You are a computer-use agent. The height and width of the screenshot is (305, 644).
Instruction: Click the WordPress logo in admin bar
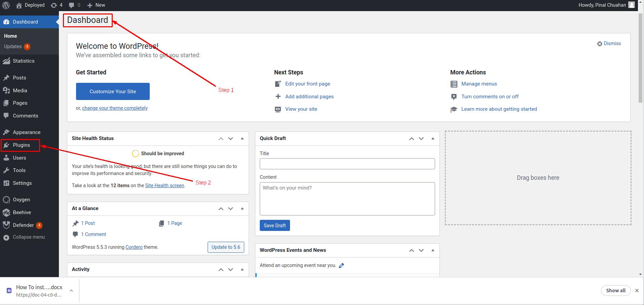pyautogui.click(x=6, y=5)
